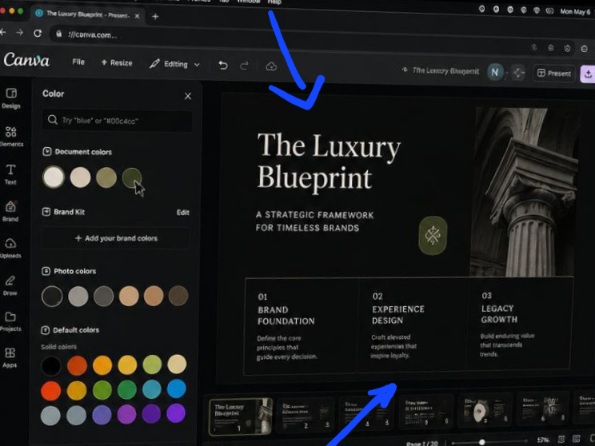The height and width of the screenshot is (446, 595).
Task: Close the Color panel
Action: (188, 96)
